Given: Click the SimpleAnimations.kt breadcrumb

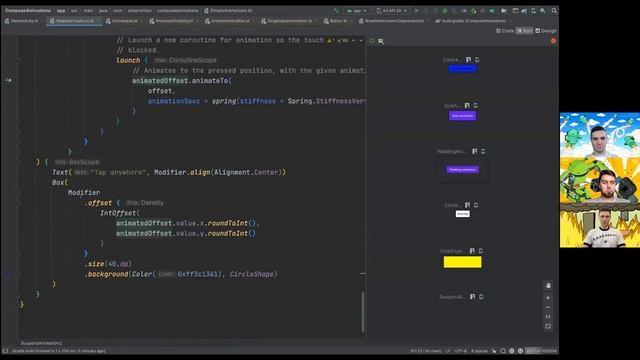Looking at the screenshot, I should click(x=228, y=11).
